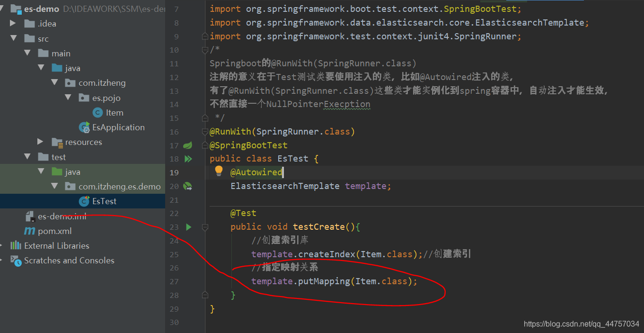Expand External Libraries node arrow
The image size is (644, 333).
[x=2, y=245]
